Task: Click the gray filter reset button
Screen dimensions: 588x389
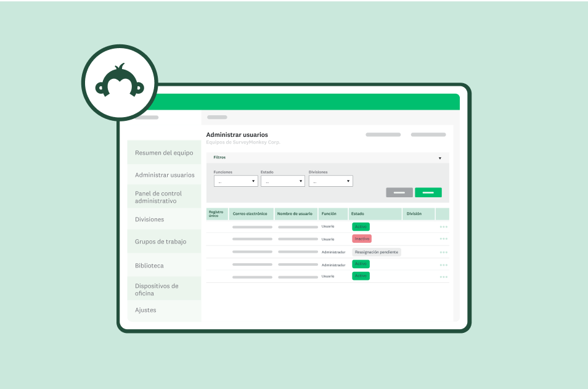Action: [399, 192]
